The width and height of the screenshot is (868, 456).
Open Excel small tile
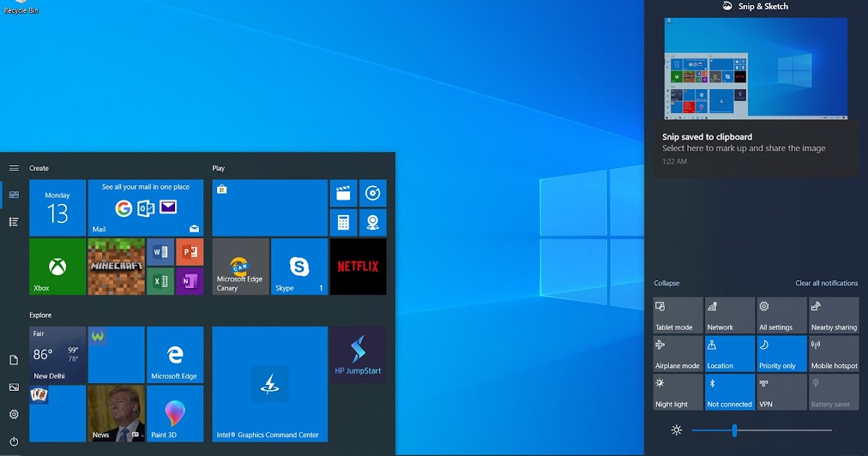click(x=161, y=281)
